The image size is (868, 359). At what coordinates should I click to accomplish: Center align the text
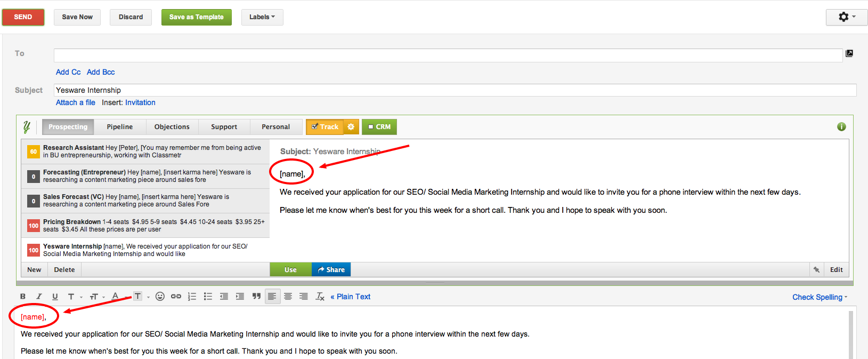coord(288,297)
